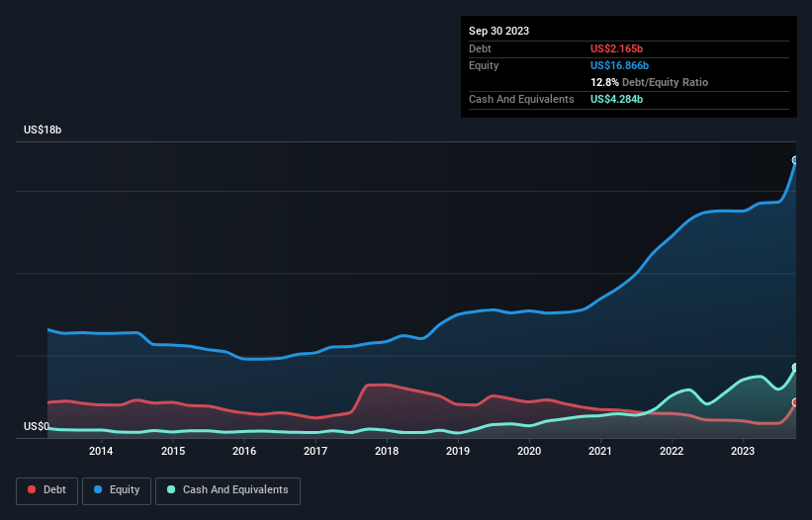Click the 2015 x-axis label

[x=173, y=451]
